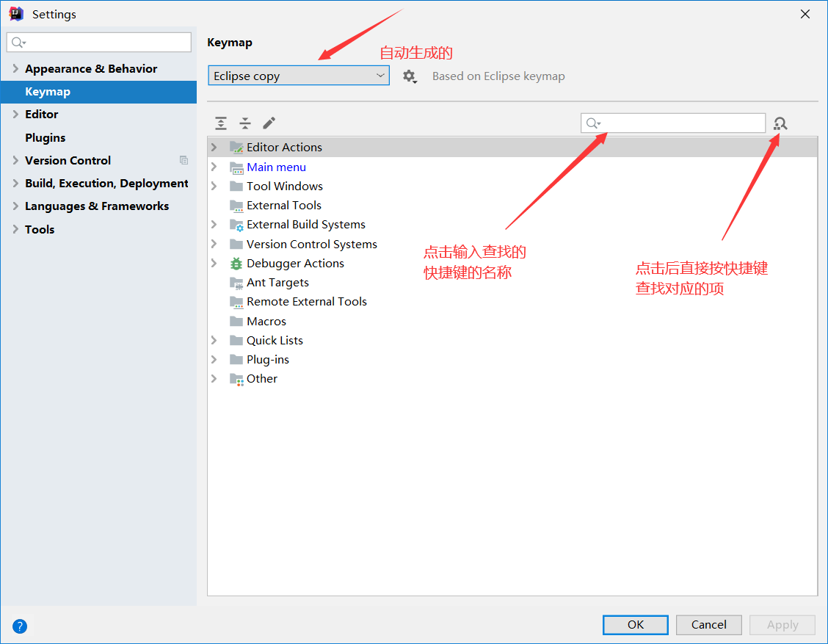Select Keymap in the settings sidebar
828x644 pixels.
pyautogui.click(x=99, y=91)
